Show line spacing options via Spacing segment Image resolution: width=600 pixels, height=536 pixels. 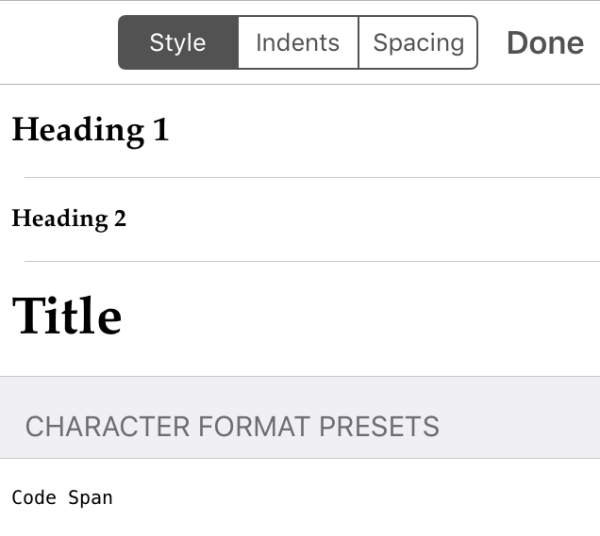tap(418, 43)
